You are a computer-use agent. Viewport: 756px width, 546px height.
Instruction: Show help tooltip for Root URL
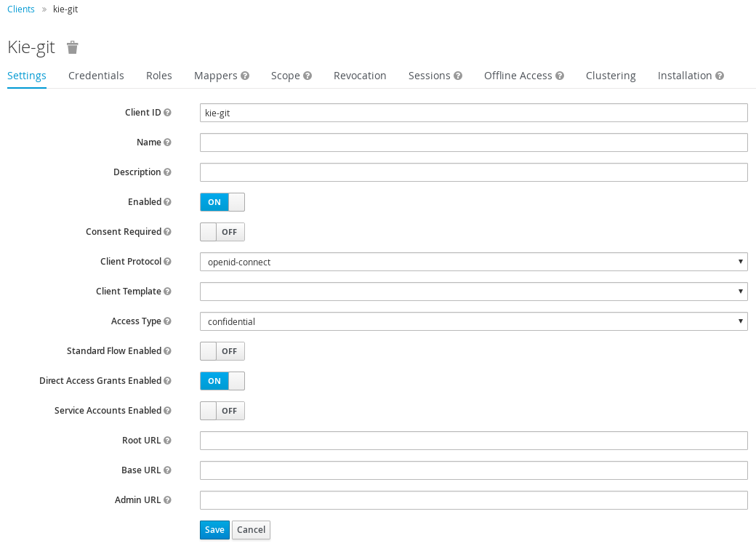167,441
